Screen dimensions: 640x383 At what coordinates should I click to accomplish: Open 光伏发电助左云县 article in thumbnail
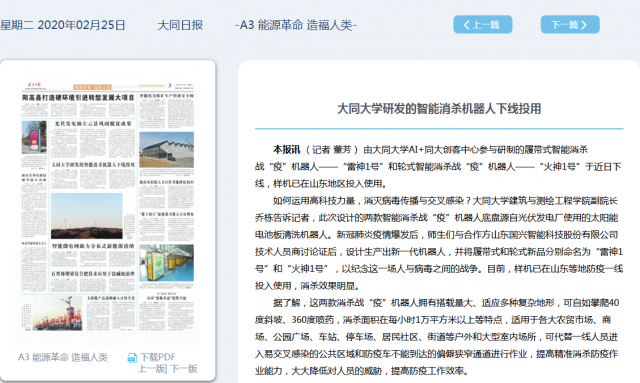pos(93,123)
